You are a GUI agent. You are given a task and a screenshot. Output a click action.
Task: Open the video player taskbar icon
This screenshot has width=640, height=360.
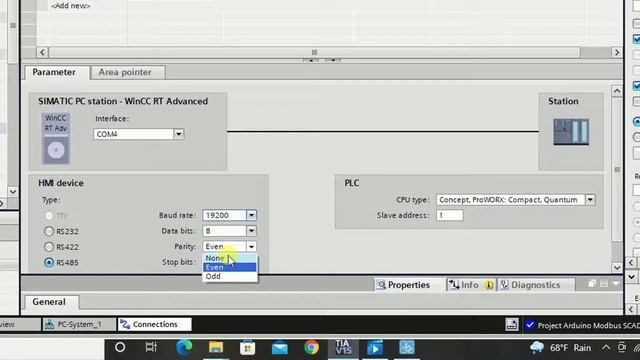(375, 348)
